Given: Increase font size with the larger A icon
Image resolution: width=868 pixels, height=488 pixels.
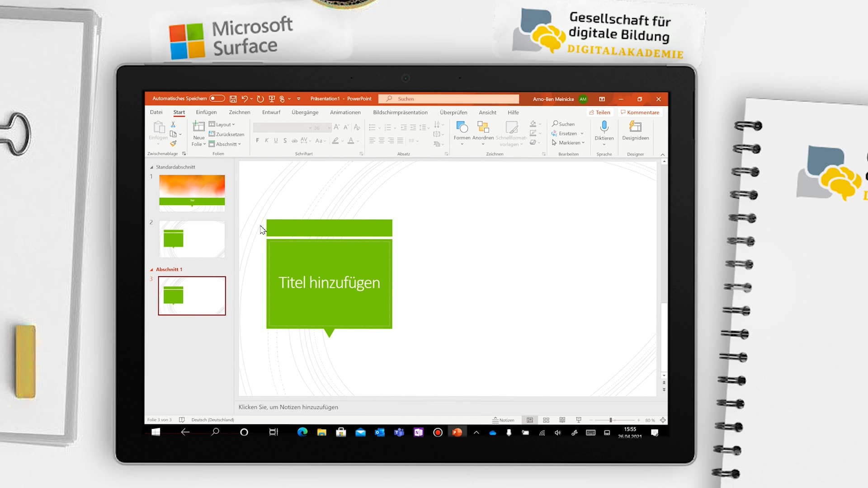Looking at the screenshot, I should coord(336,127).
